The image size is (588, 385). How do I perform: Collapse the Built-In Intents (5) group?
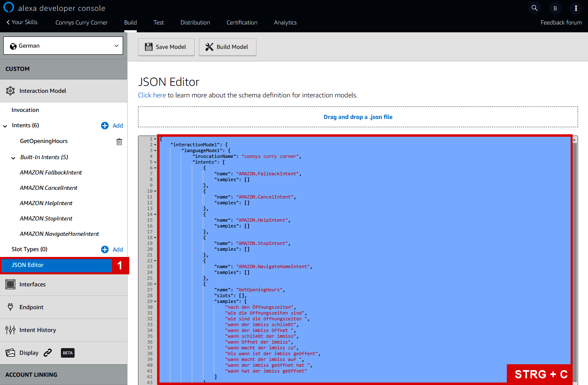coord(13,158)
